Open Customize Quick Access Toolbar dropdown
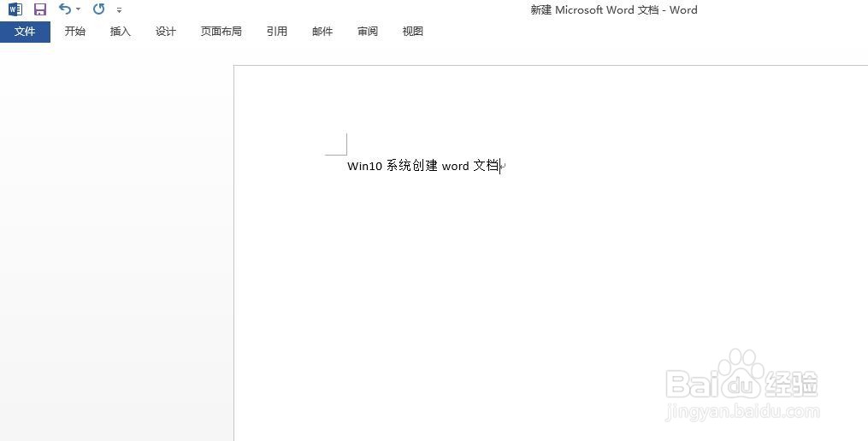Image resolution: width=868 pixels, height=441 pixels. (x=119, y=10)
